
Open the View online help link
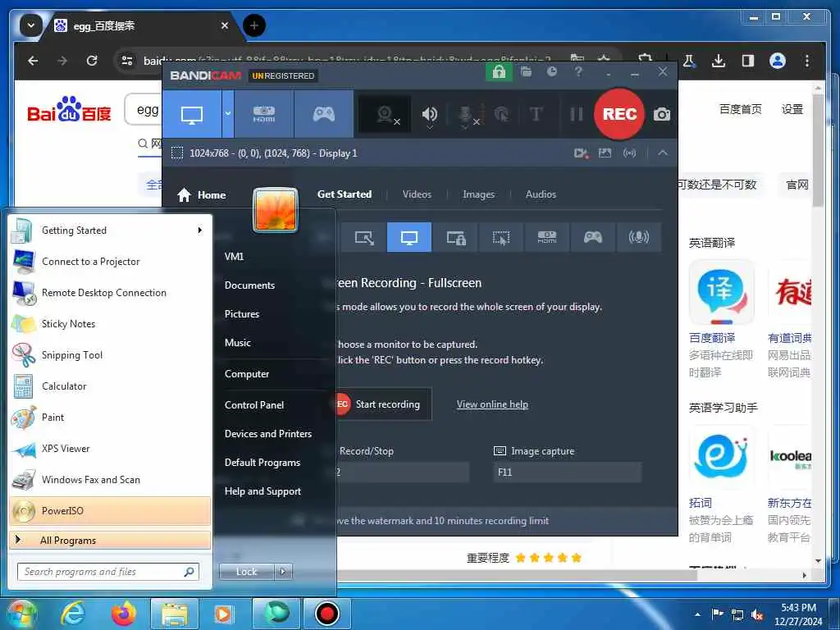pos(492,404)
